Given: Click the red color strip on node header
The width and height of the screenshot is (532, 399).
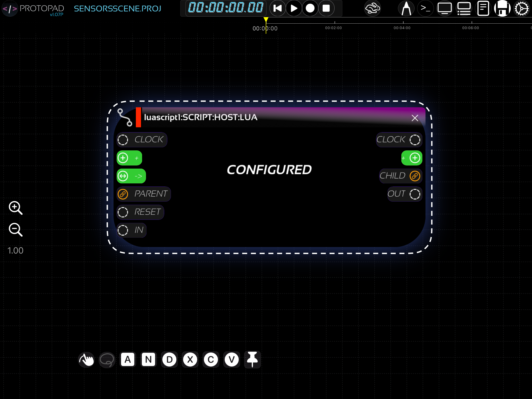Looking at the screenshot, I should click(138, 117).
